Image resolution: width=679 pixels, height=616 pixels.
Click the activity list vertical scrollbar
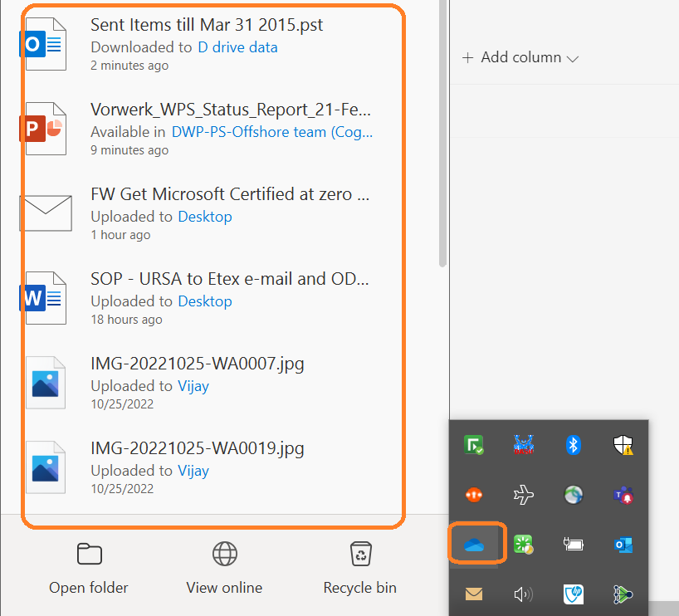(x=442, y=133)
